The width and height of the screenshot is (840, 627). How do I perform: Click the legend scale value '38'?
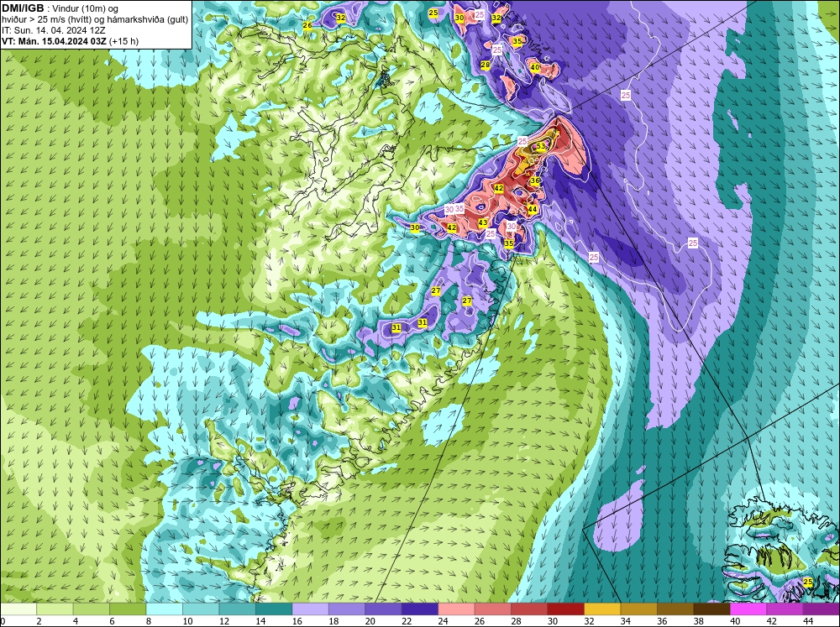click(697, 621)
